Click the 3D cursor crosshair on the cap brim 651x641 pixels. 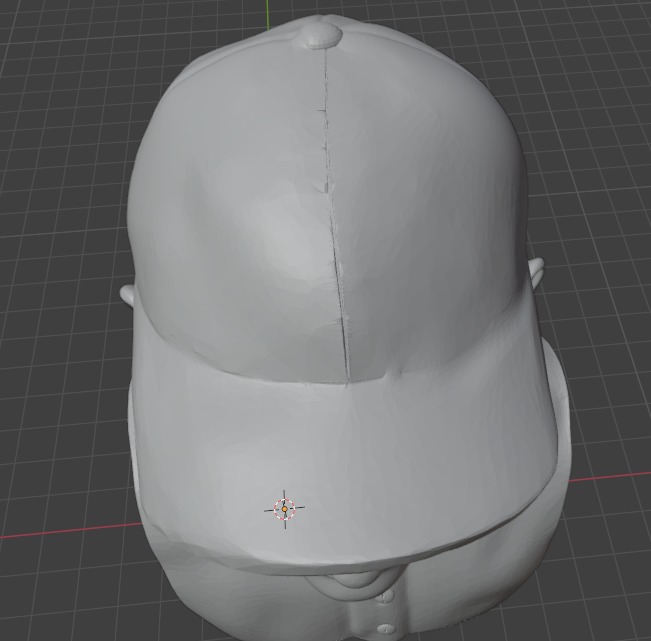(x=284, y=509)
